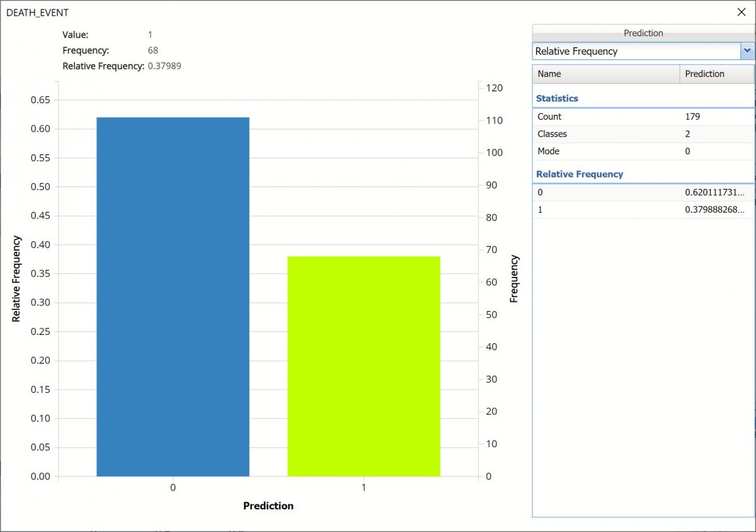Screen dimensions: 756x532
Task: Click the Prediction panel header button
Action: coord(643,33)
